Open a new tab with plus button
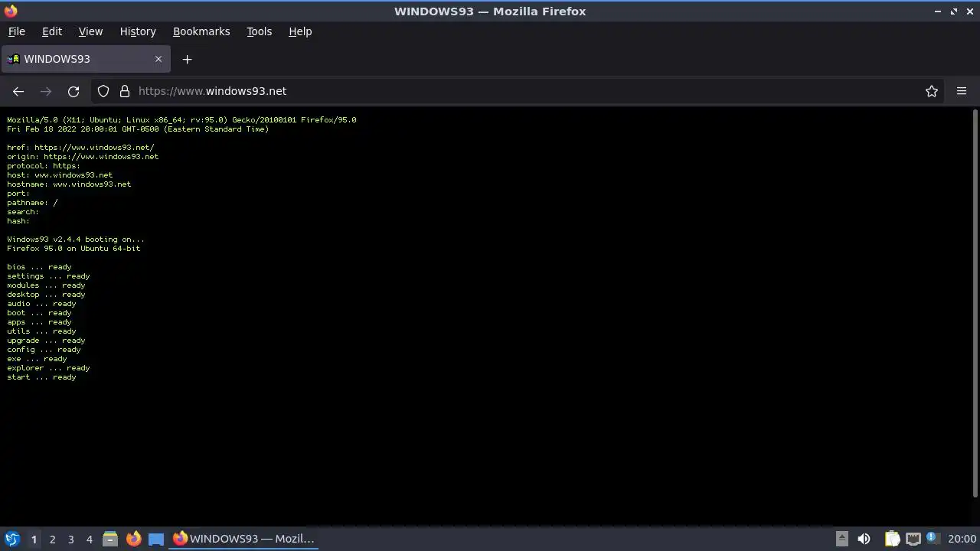The width and height of the screenshot is (980, 551). point(187,59)
